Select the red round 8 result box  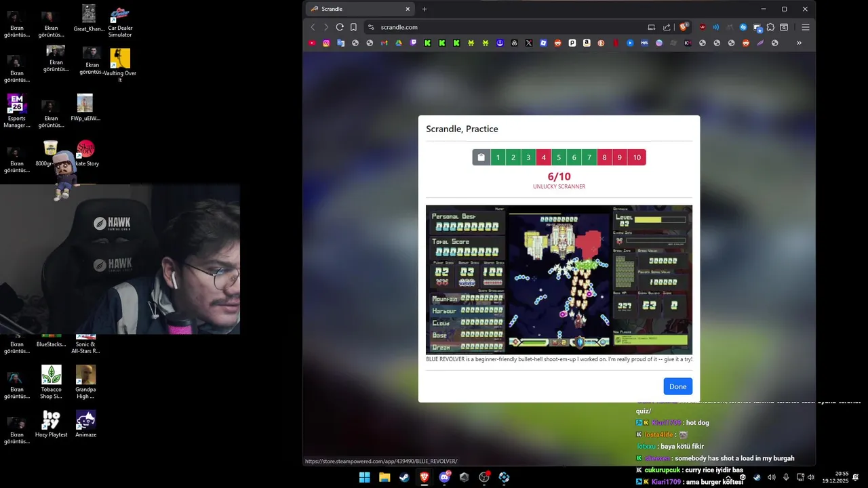tap(604, 157)
